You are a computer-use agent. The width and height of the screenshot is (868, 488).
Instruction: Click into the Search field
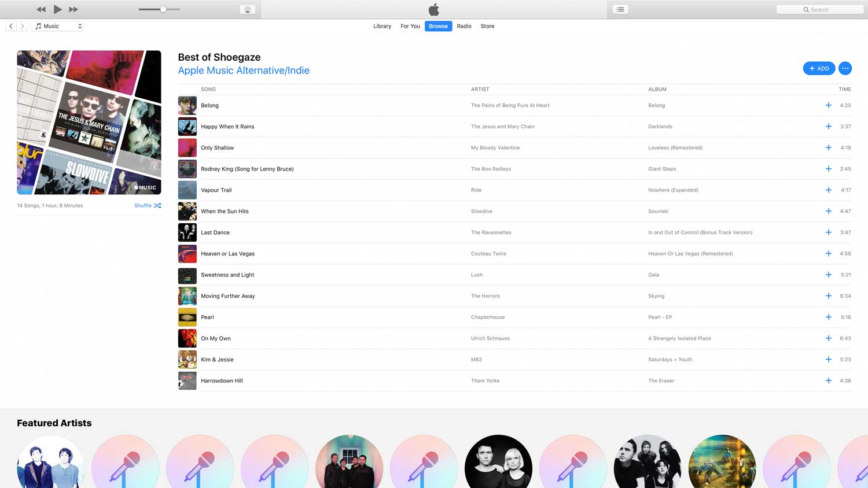point(819,9)
